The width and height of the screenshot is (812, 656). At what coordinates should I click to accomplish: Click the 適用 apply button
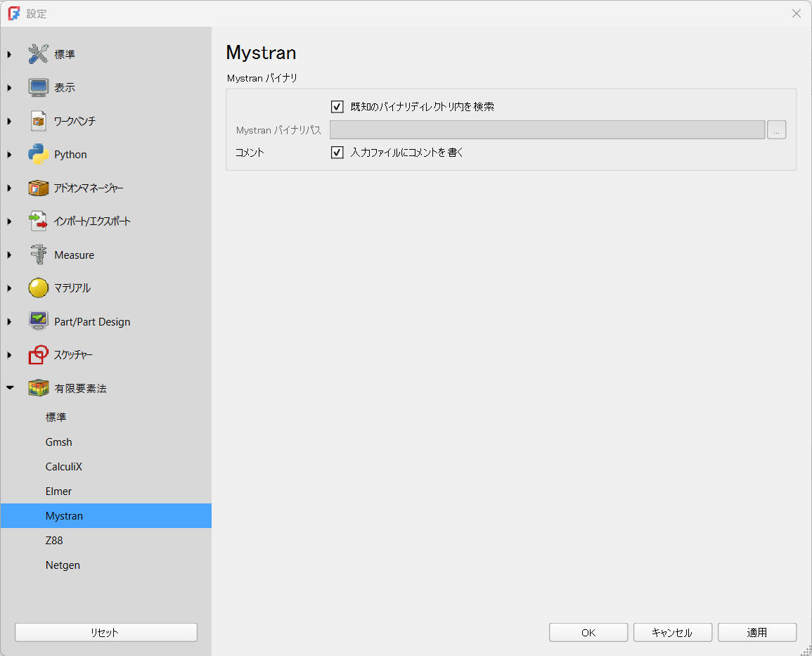point(756,632)
